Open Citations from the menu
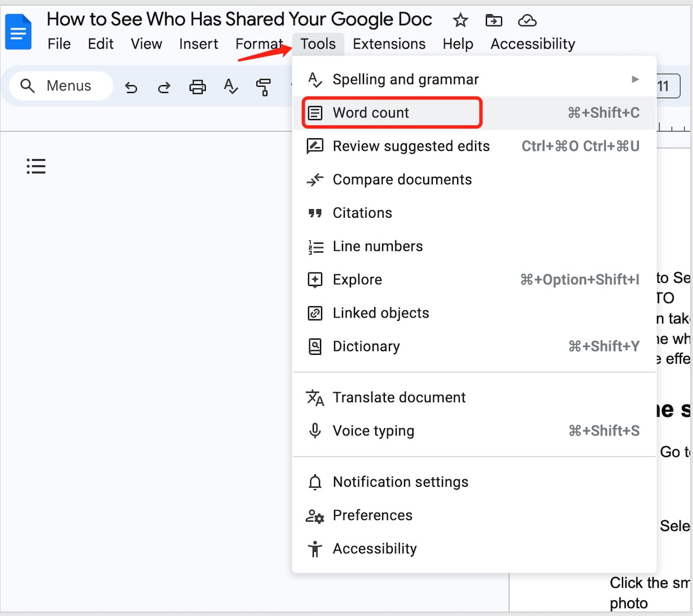This screenshot has height=616, width=693. pos(475,213)
